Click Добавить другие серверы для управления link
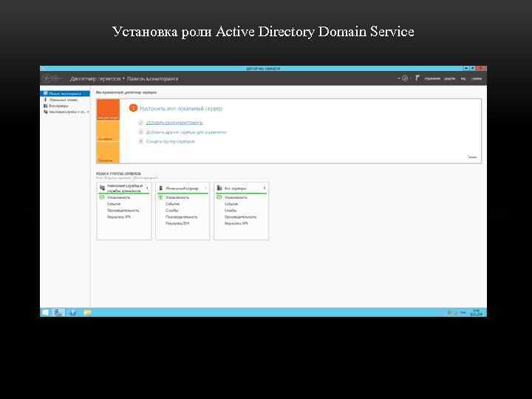This screenshot has width=532, height=399. (x=186, y=132)
